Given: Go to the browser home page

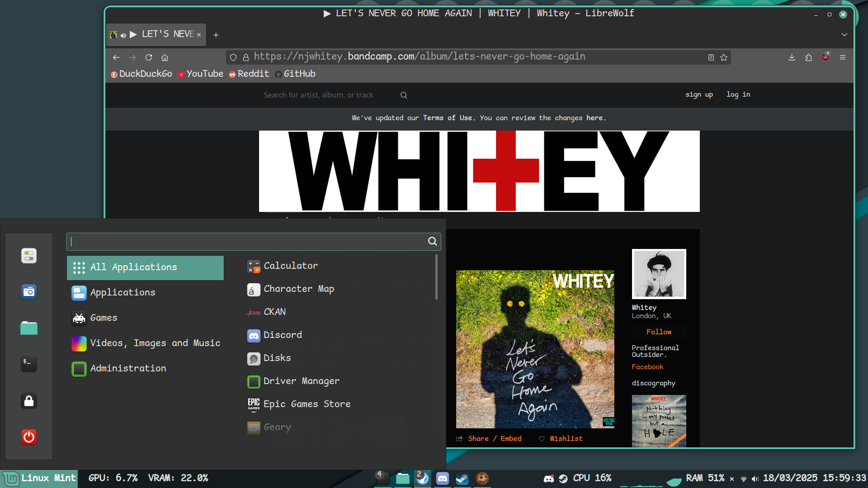Looking at the screenshot, I should tap(165, 57).
